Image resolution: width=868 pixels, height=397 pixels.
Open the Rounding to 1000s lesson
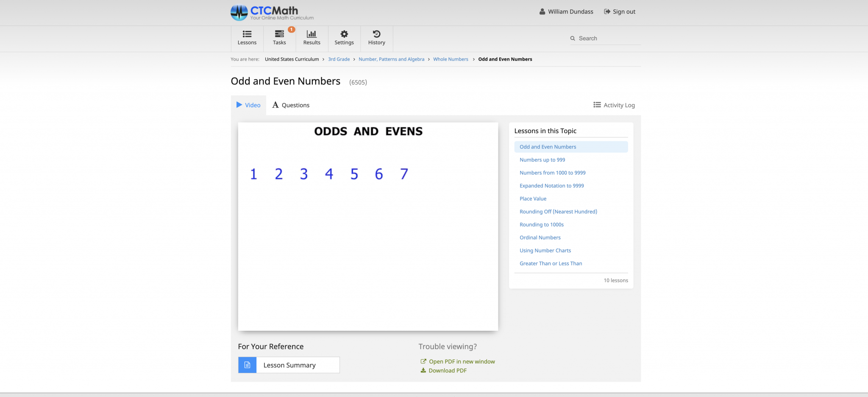point(541,224)
